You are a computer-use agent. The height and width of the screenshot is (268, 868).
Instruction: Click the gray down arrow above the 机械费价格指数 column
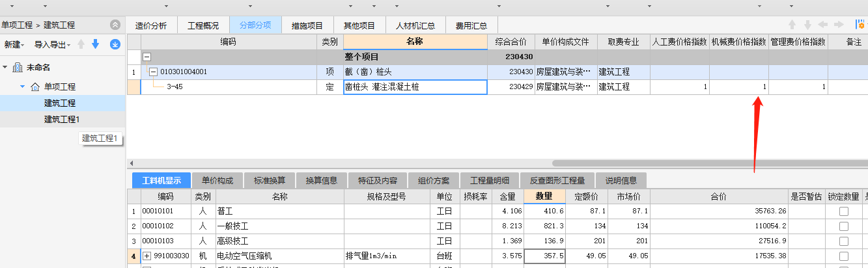click(807, 25)
